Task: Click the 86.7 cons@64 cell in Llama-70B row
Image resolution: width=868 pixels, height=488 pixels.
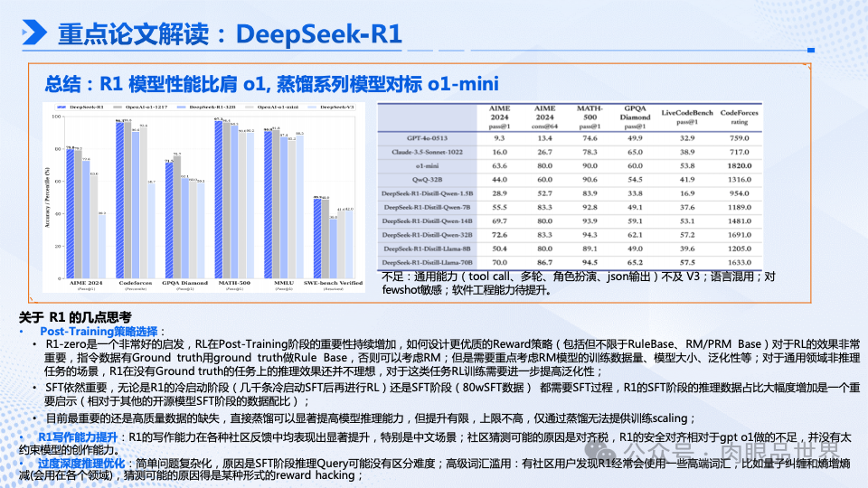Action: 544,263
